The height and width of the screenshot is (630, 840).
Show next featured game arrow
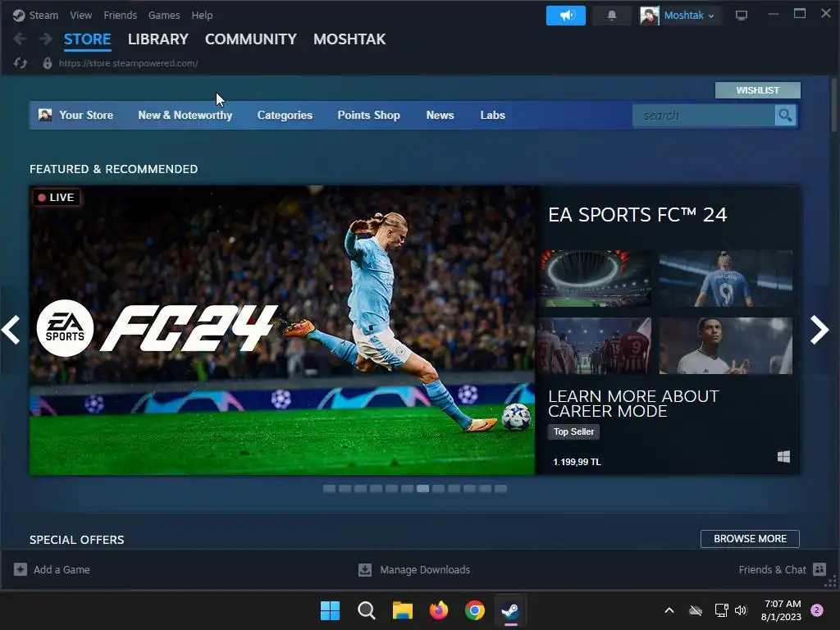(x=819, y=330)
